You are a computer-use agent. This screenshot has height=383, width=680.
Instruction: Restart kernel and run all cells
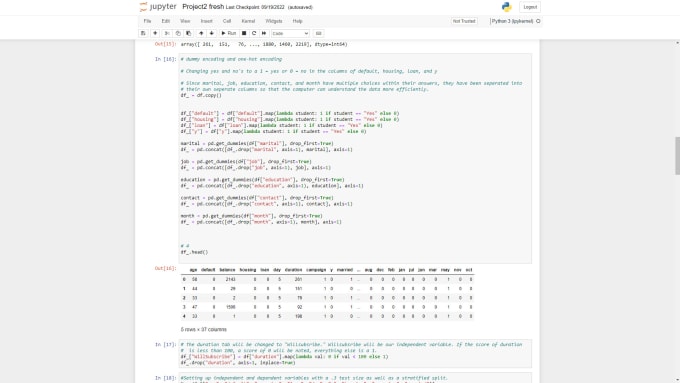(264, 33)
